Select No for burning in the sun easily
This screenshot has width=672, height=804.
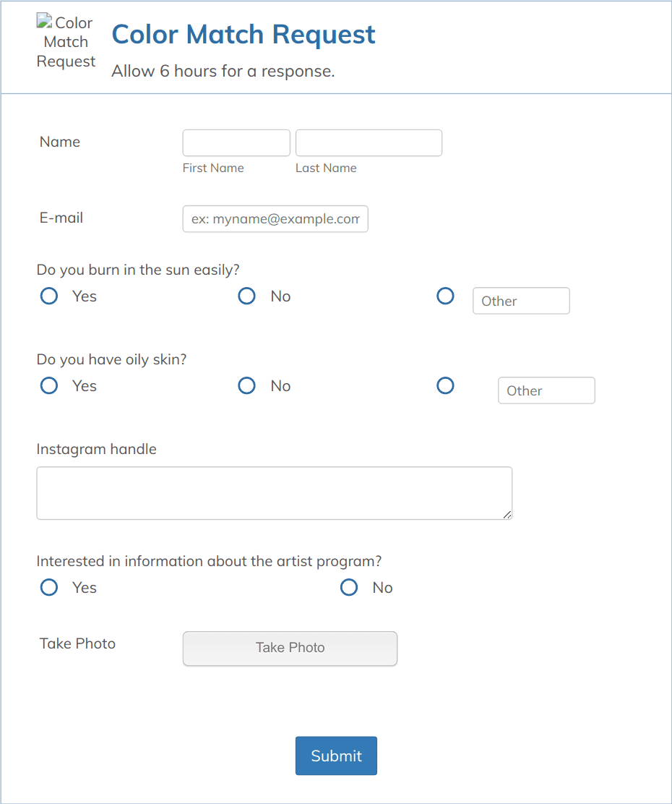(246, 296)
